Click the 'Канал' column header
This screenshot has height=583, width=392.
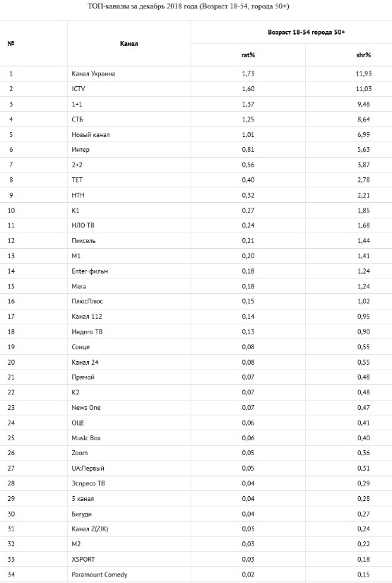[129, 44]
